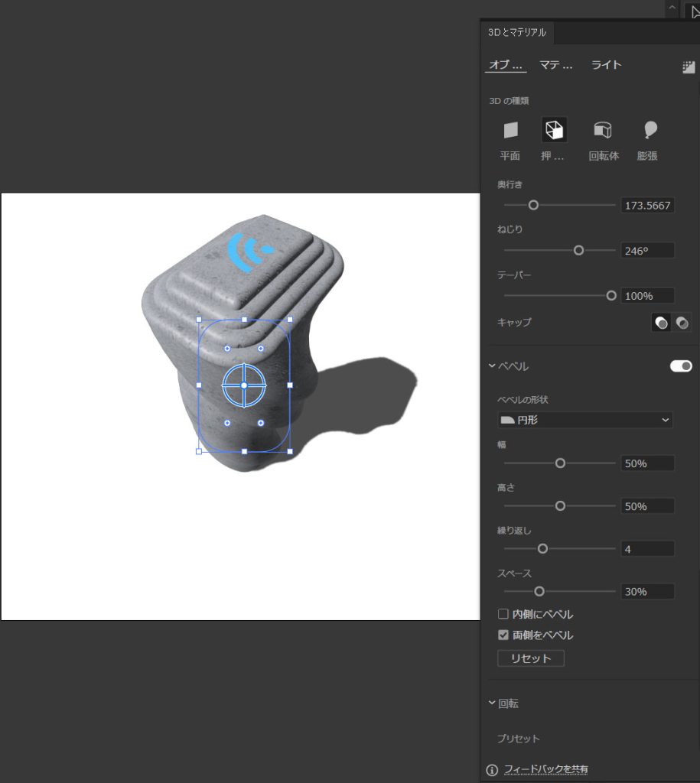Collapse the 回転 section chevron
Viewport: 700px width, 783px height.
coord(492,703)
